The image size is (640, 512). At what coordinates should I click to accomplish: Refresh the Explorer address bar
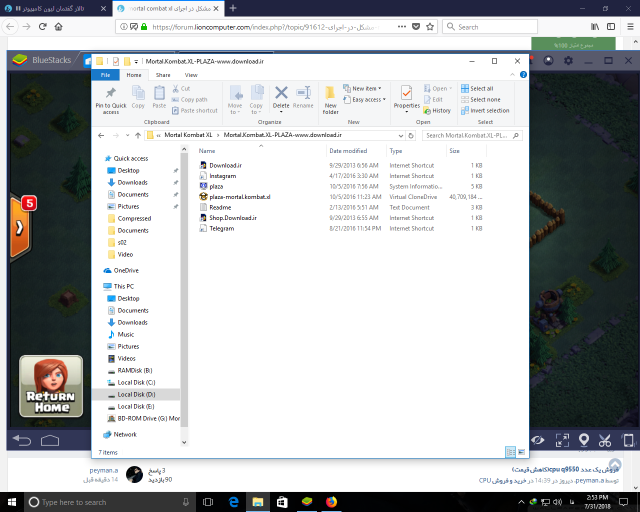(x=411, y=135)
